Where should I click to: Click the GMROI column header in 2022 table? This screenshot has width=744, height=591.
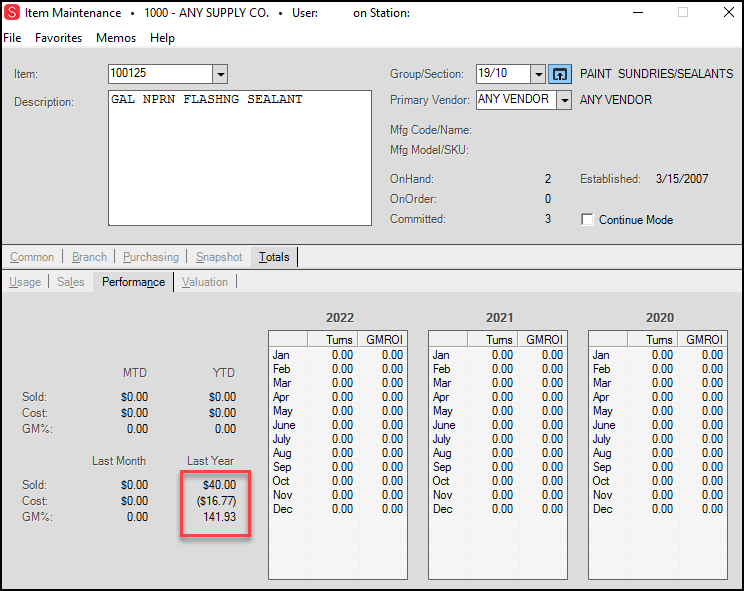pos(382,340)
